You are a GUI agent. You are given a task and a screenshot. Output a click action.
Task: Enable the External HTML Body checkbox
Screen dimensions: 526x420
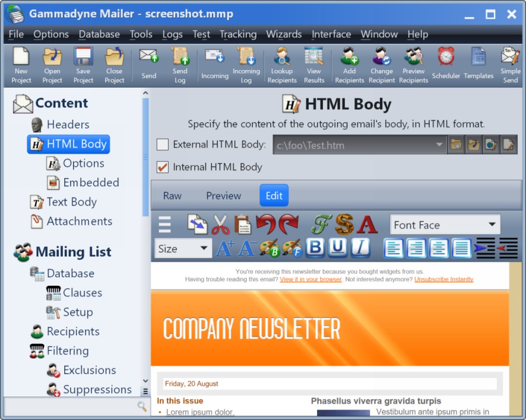tap(162, 144)
